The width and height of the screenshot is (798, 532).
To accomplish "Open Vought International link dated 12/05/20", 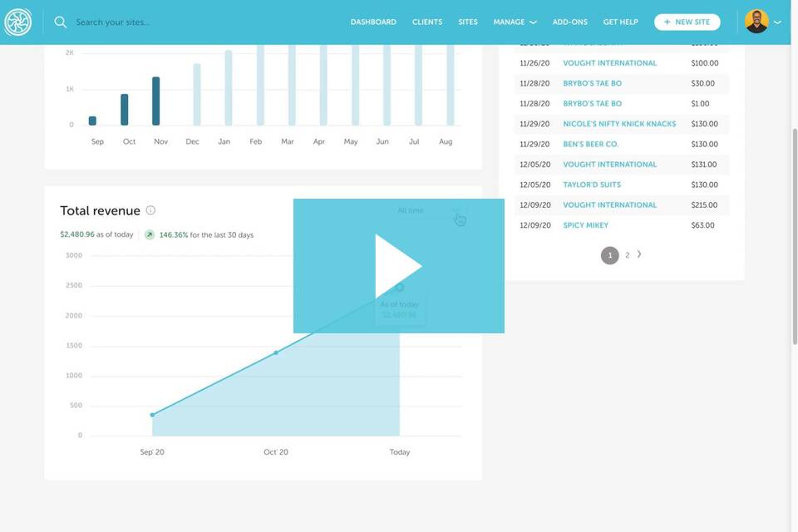I will click(x=609, y=165).
